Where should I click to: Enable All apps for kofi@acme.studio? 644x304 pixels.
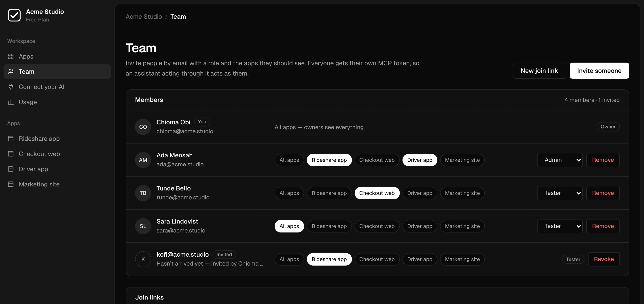tap(289, 259)
